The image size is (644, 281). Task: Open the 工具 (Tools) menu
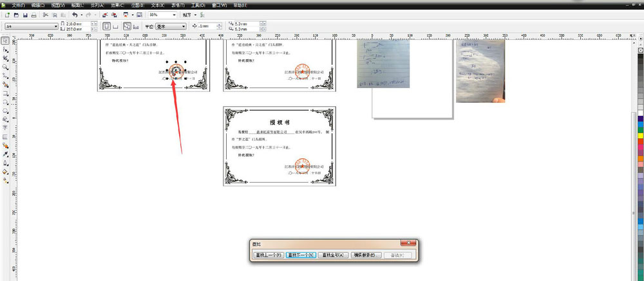point(198,5)
